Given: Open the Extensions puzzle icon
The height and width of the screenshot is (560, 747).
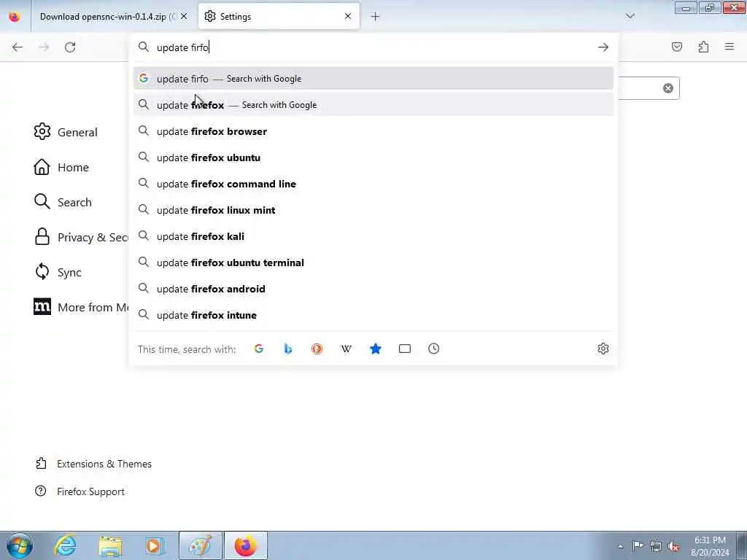Looking at the screenshot, I should (704, 47).
